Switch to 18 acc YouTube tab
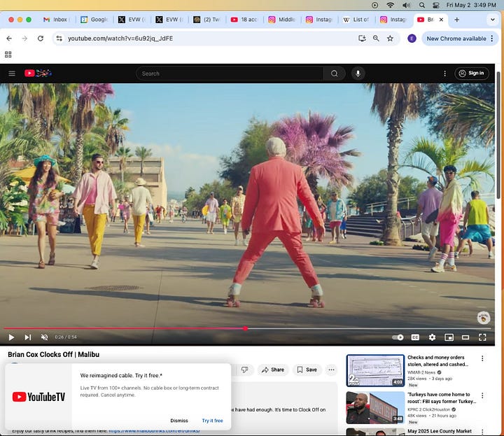504x436 pixels. click(x=244, y=20)
